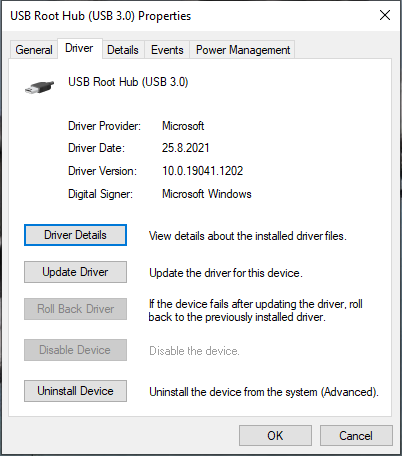
Task: Click the Driver Provider value Microsoft
Action: click(x=183, y=126)
